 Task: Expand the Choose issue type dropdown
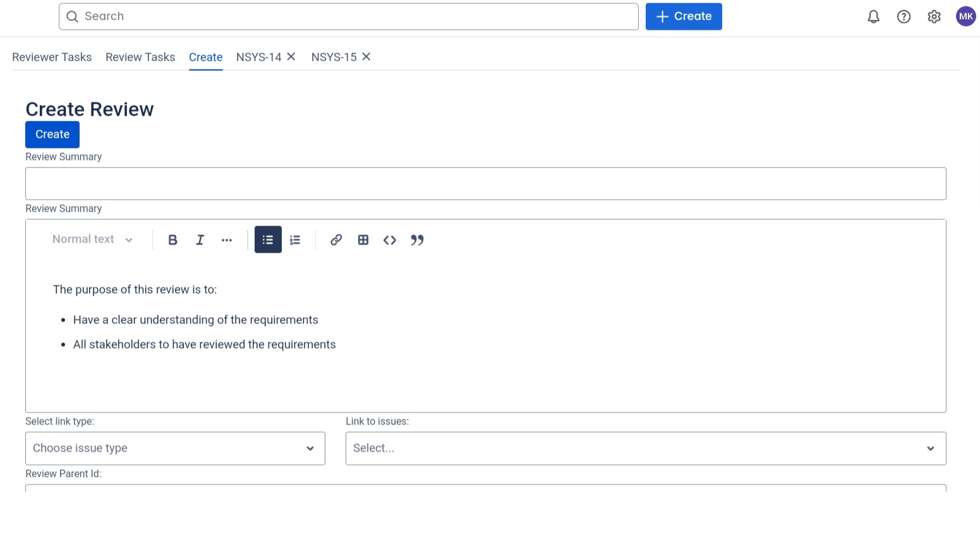tap(175, 448)
